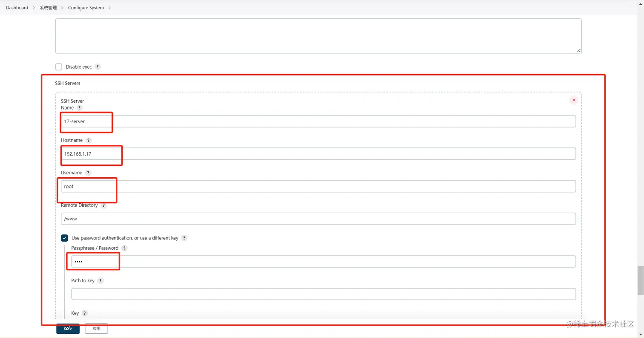
Task: Expand breadcrumb chevron after Configure System
Action: [x=109, y=8]
